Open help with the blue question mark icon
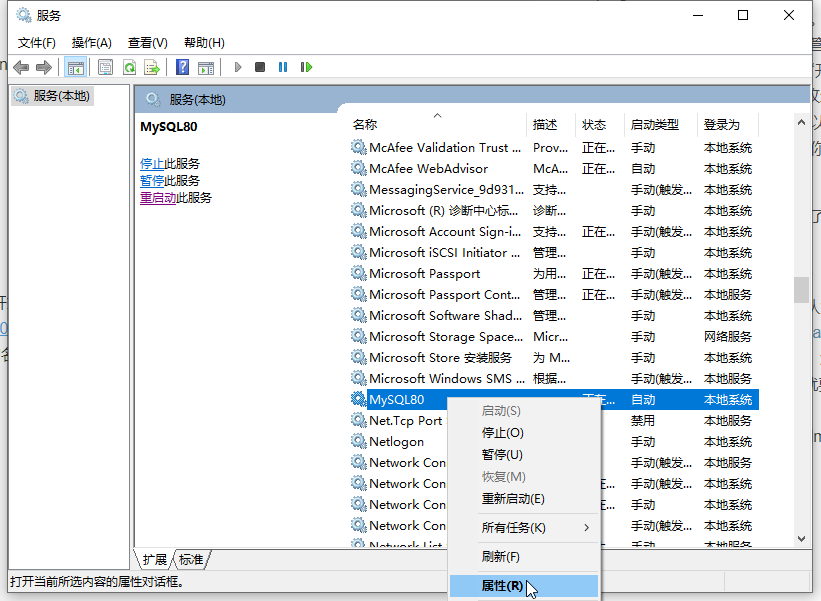This screenshot has height=601, width=821. tap(182, 67)
